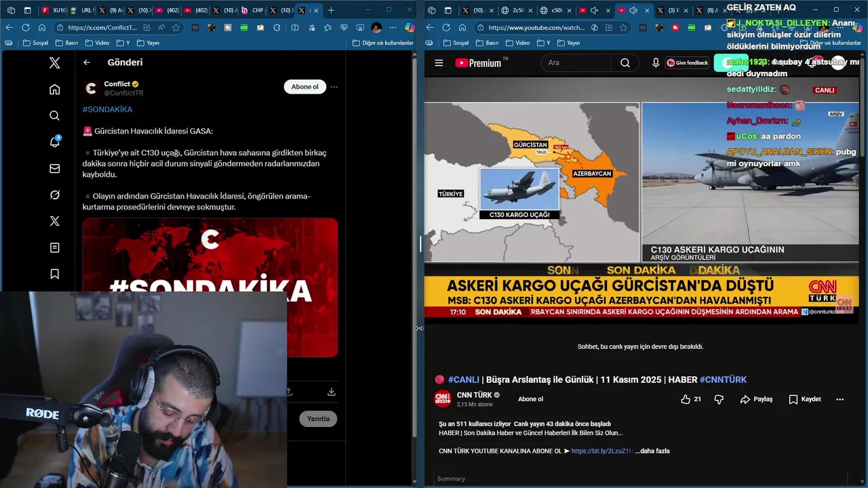
Task: Open Copilot in the left browser
Action: click(410, 28)
